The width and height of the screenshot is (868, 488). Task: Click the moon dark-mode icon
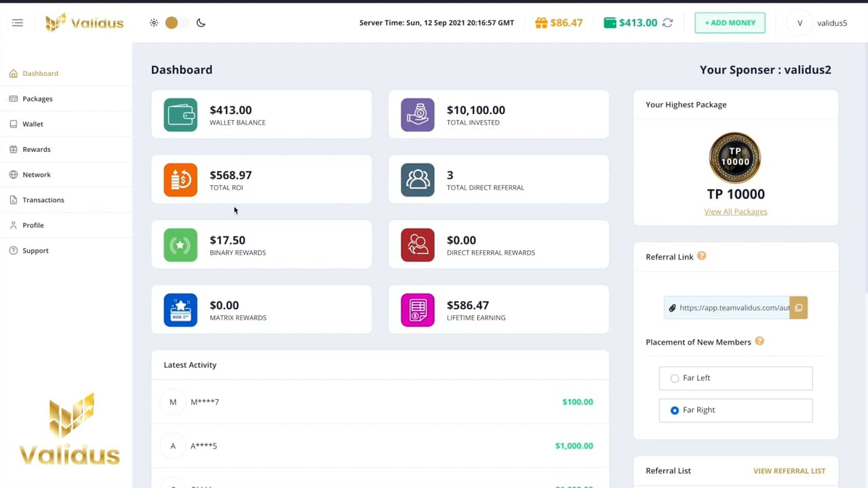(x=201, y=22)
